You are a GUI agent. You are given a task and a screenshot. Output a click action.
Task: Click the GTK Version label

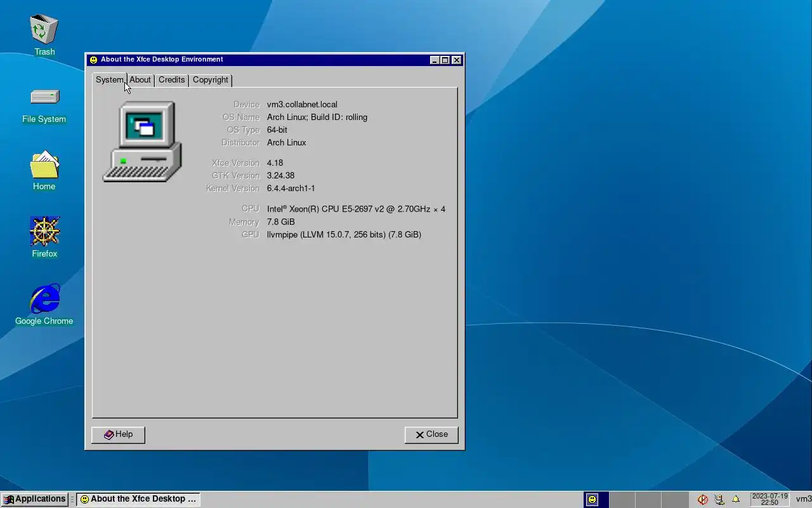pyautogui.click(x=235, y=175)
